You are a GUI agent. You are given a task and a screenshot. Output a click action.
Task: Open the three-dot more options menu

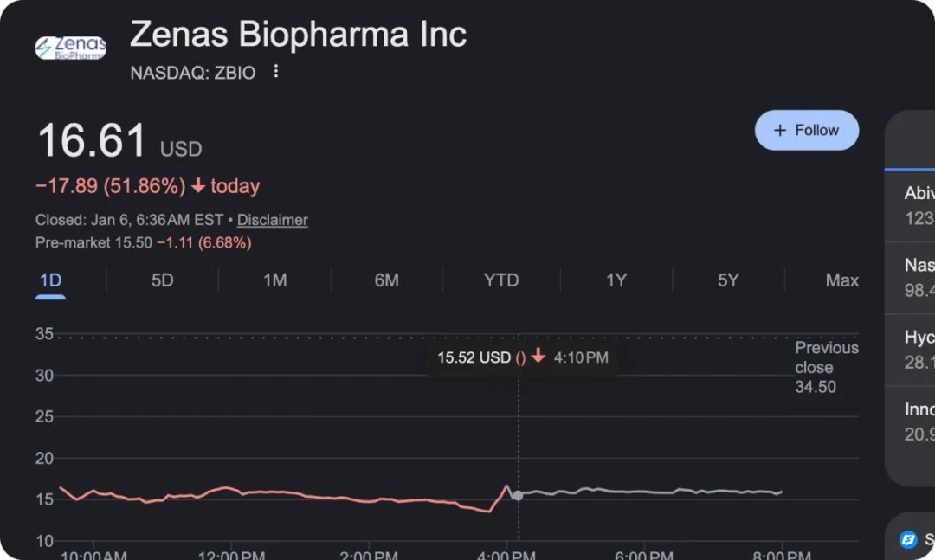click(x=276, y=72)
